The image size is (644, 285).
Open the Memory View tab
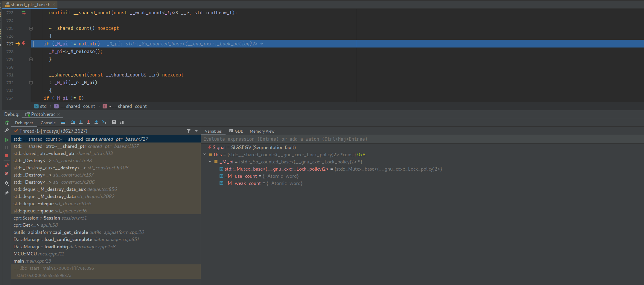click(262, 131)
